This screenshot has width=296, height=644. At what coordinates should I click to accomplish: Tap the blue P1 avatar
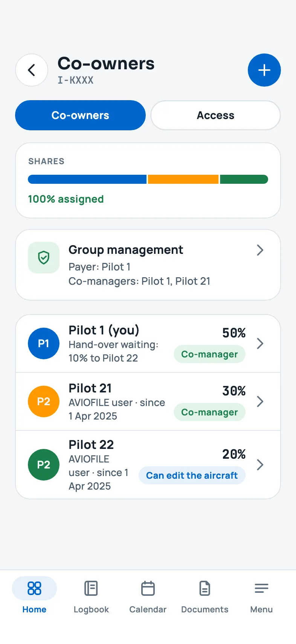point(44,343)
